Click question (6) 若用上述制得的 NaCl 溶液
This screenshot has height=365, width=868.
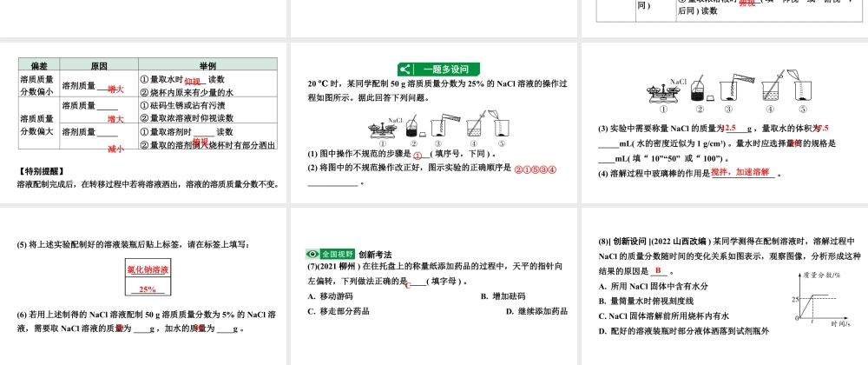point(146,322)
